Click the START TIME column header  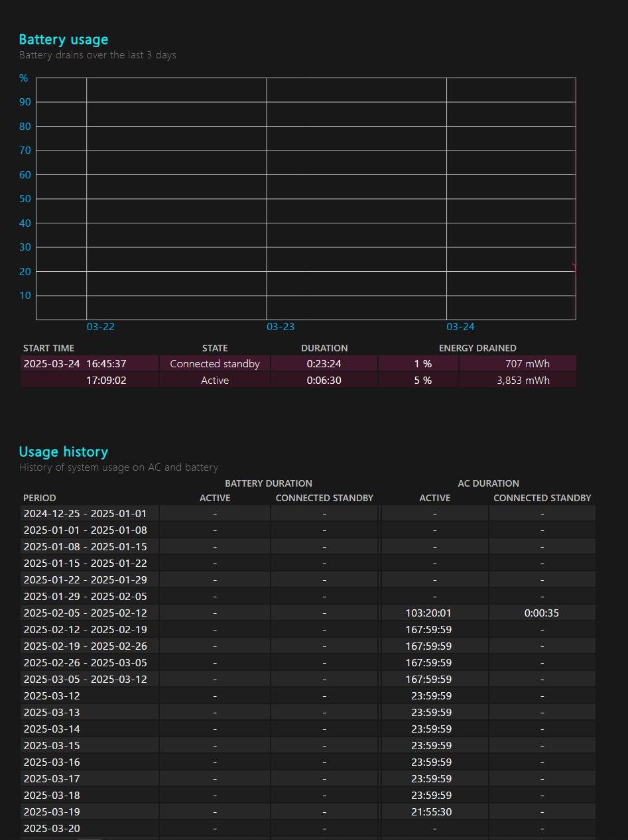[48, 348]
